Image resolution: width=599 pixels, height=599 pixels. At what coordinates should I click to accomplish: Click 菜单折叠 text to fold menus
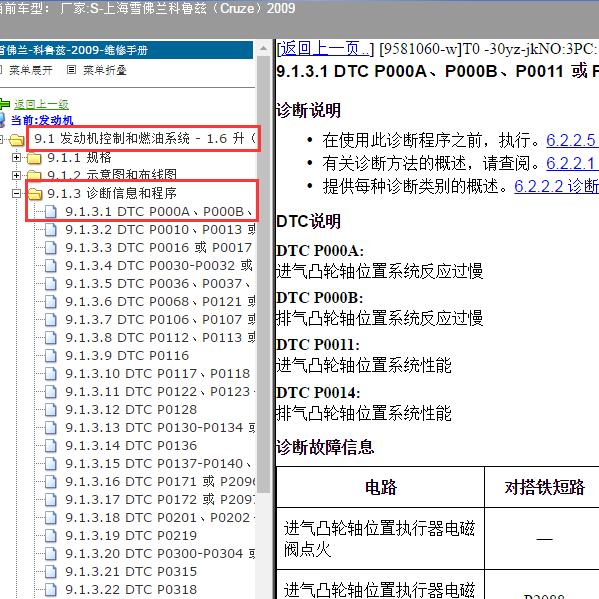[105, 70]
